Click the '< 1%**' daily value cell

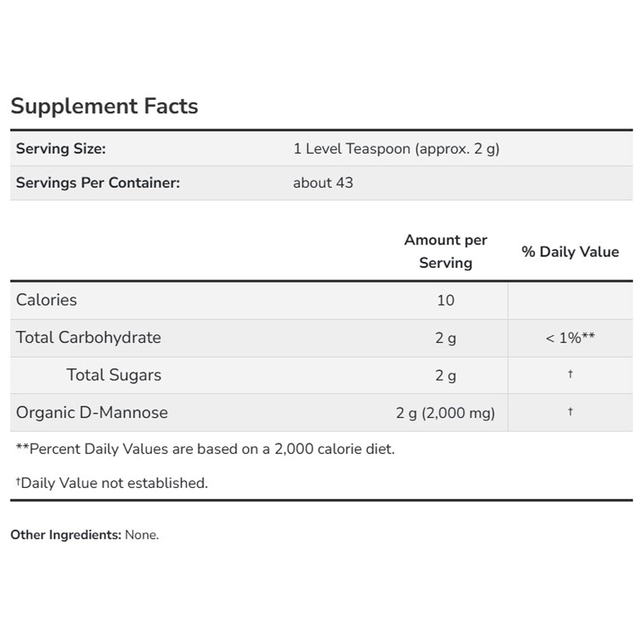pos(570,338)
